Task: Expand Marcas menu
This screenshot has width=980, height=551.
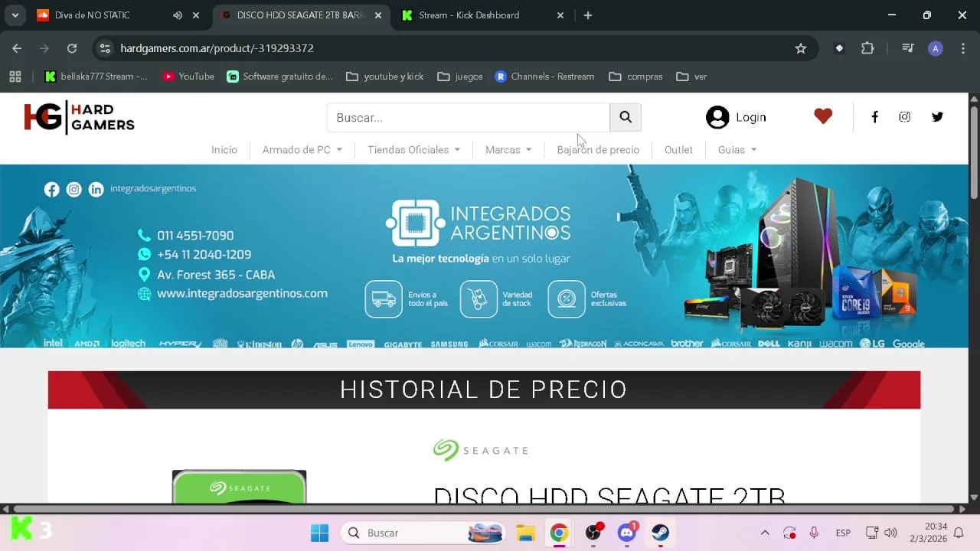Action: coord(508,150)
